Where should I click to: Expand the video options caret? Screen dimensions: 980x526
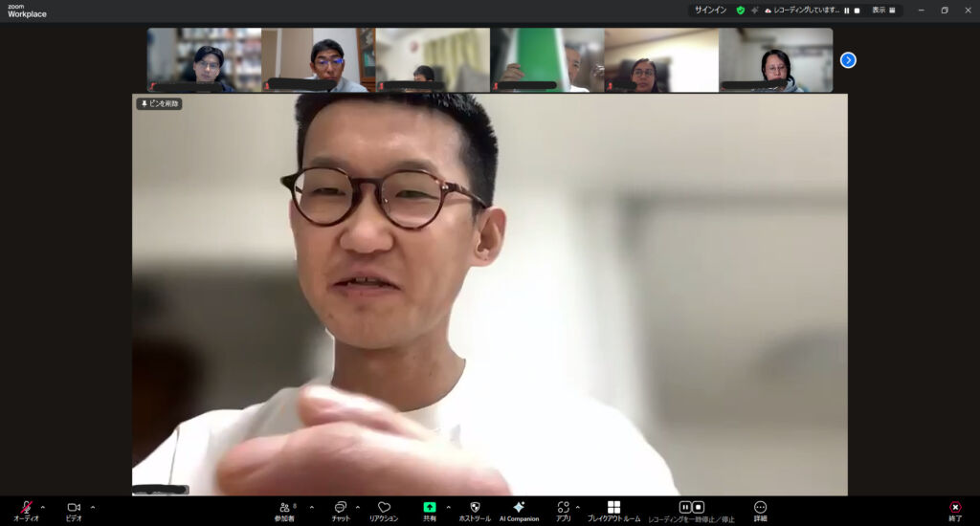pos(93,507)
